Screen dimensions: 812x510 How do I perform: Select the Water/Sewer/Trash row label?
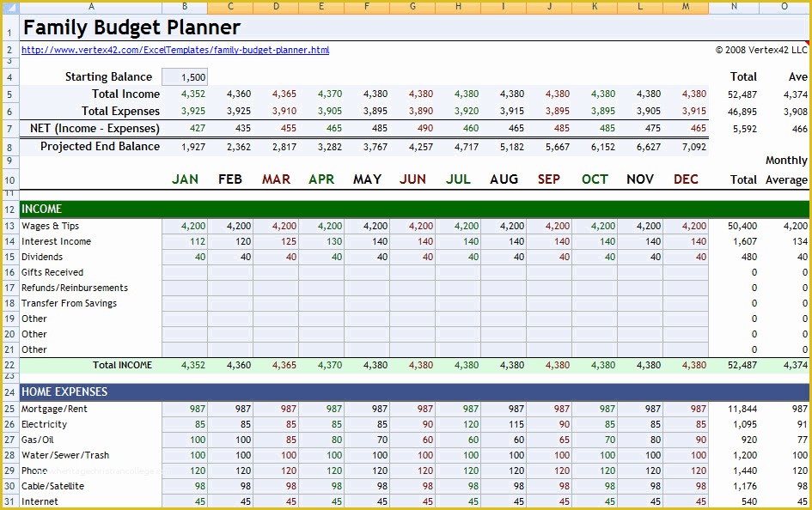[x=65, y=456]
